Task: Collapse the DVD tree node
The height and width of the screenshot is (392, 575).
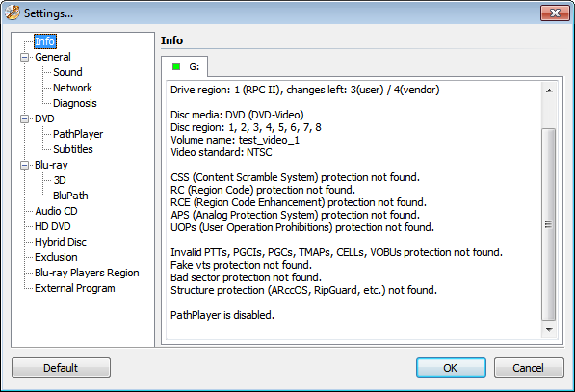Action: click(x=25, y=118)
